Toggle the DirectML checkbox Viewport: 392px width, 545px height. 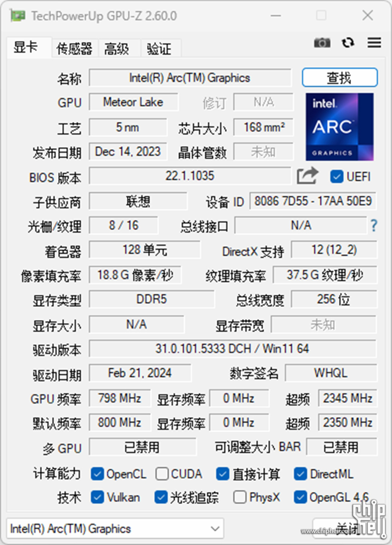point(300,474)
